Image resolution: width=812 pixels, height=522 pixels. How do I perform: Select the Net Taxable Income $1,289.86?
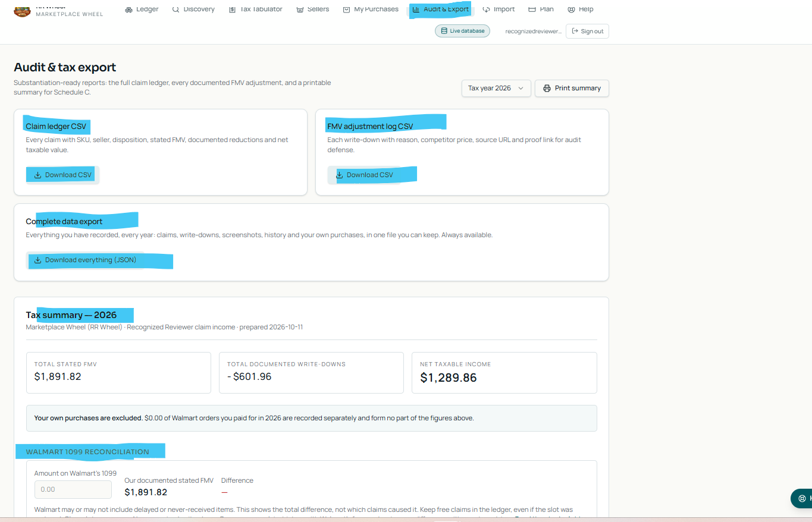449,378
